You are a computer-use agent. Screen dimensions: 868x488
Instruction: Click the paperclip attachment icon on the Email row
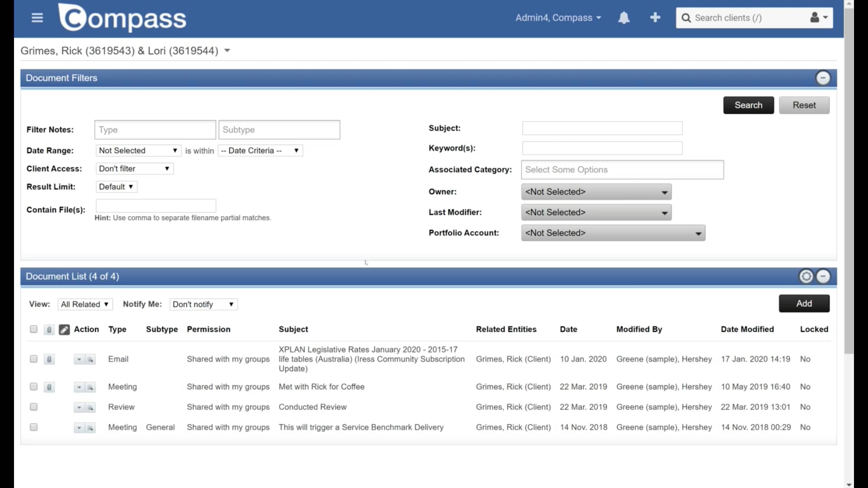coord(49,359)
